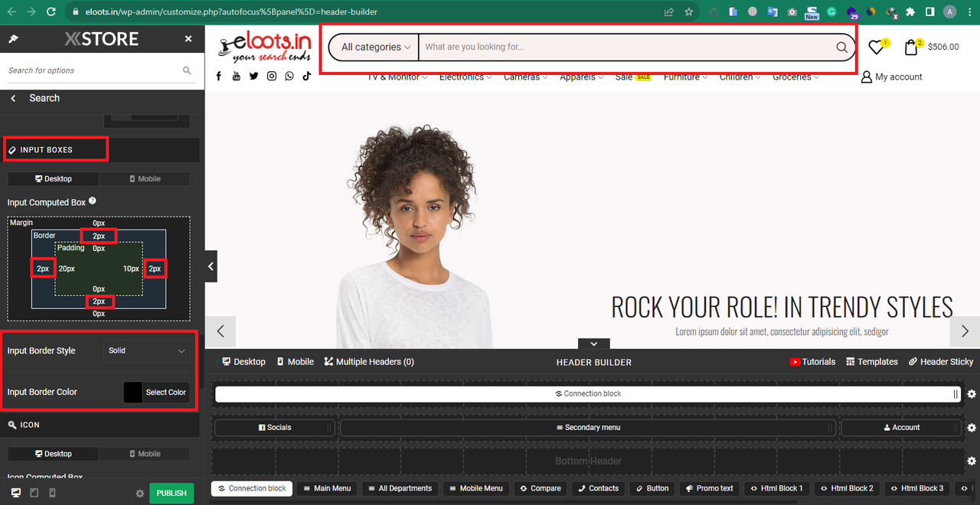The height and width of the screenshot is (505, 980).
Task: Click the PUBLISH button
Action: point(171,494)
